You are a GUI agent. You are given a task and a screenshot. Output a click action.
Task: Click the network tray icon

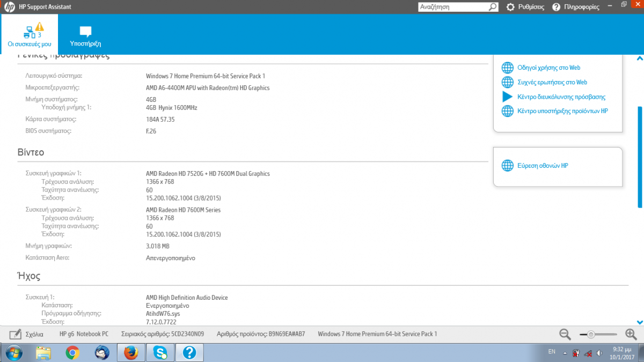589,353
